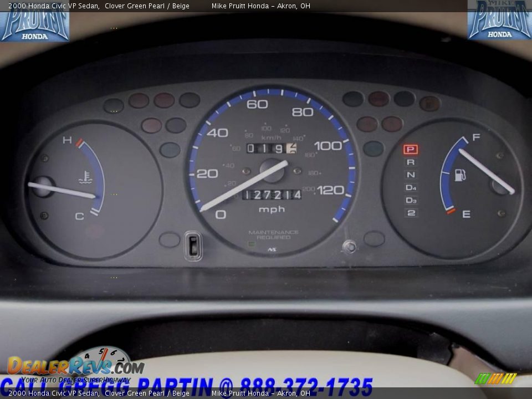Click the phone number 888-372-1735
Viewport: 532px width, 399px height.
pos(306,387)
